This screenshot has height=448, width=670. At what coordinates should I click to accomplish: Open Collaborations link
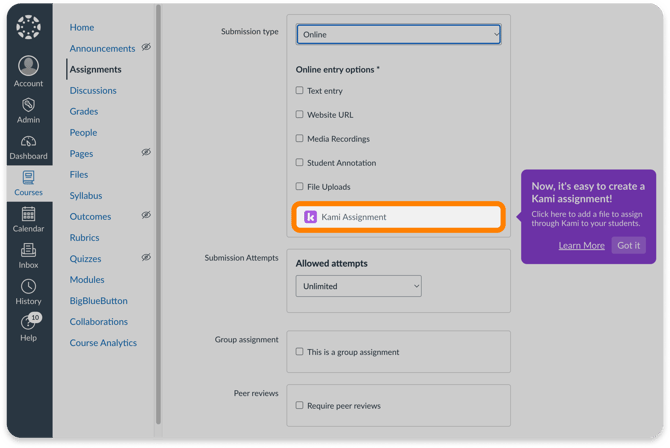click(99, 321)
